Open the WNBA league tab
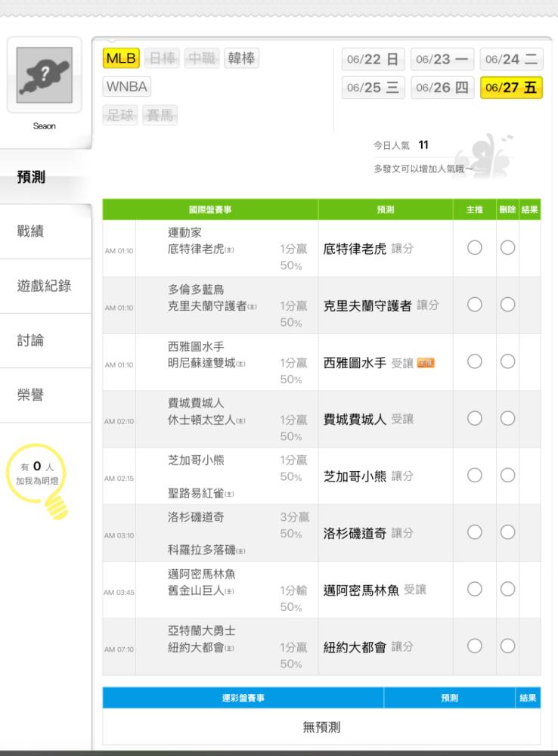Screen dimensions: 558x756 pyautogui.click(x=126, y=87)
